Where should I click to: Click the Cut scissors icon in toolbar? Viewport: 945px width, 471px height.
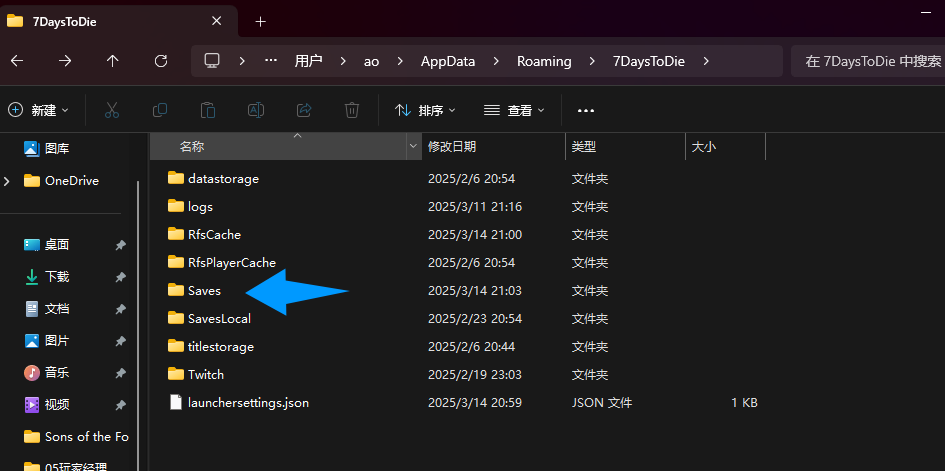pos(112,110)
